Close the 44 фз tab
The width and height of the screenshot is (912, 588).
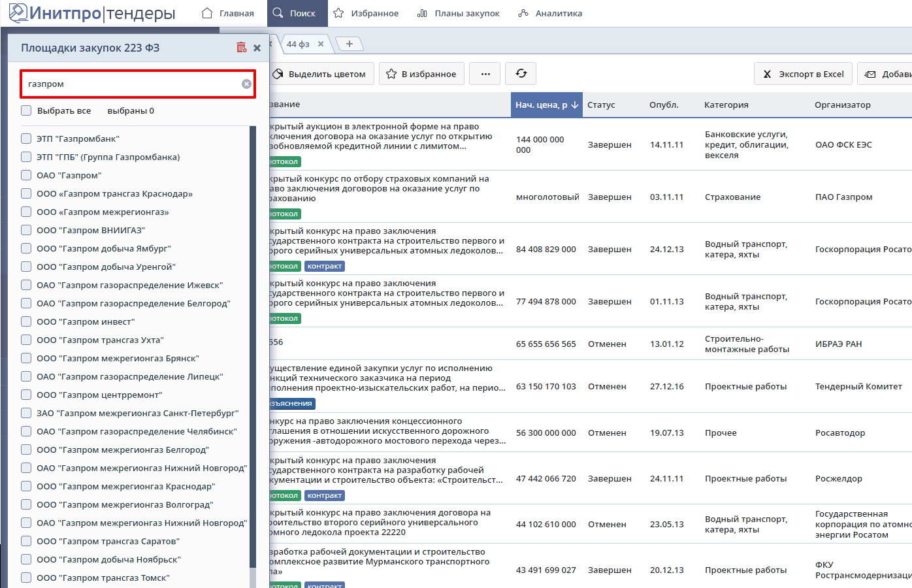click(x=321, y=44)
